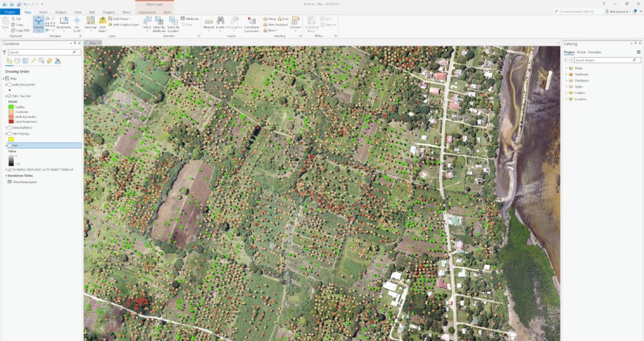Image resolution: width=644 pixels, height=341 pixels.
Task: Open Select By Attributes
Action: coord(159,24)
